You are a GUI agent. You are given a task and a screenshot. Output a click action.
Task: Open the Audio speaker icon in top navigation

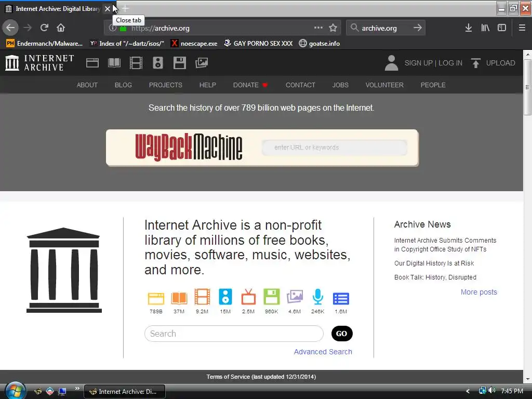pos(158,63)
